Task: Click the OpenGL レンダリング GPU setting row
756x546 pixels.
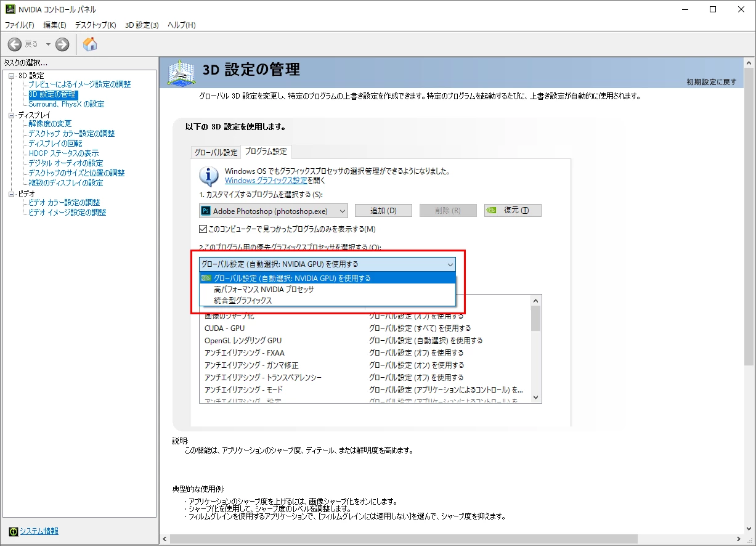Action: tap(364, 341)
